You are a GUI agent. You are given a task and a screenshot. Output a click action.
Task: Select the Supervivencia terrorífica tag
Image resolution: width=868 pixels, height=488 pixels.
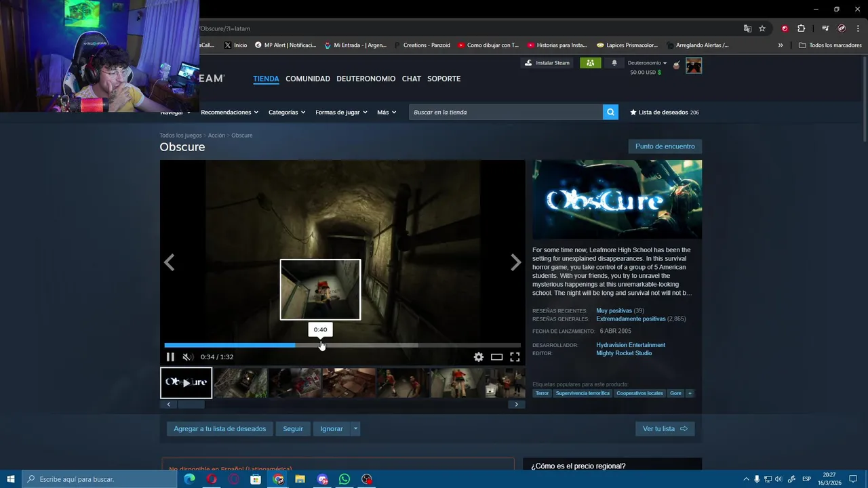click(x=583, y=393)
